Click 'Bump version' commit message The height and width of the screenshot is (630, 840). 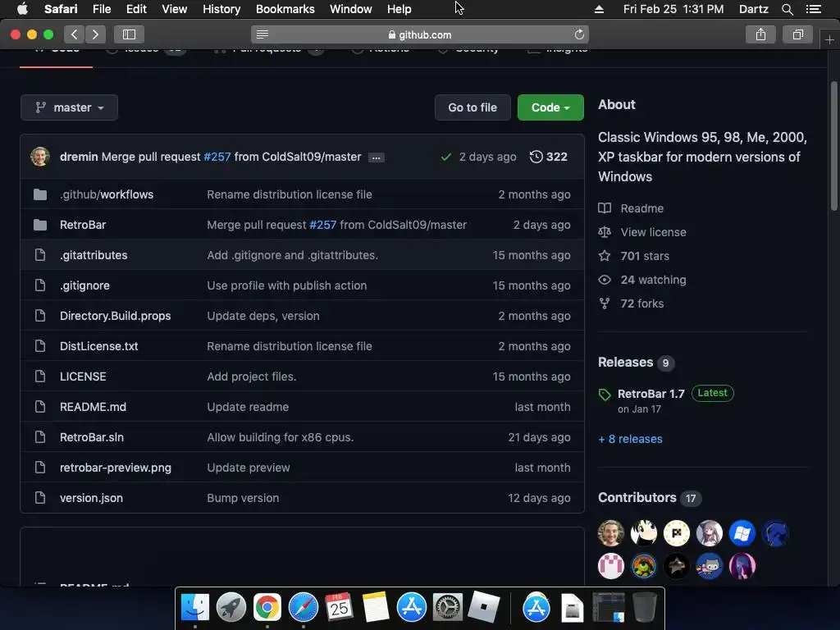[243, 498]
